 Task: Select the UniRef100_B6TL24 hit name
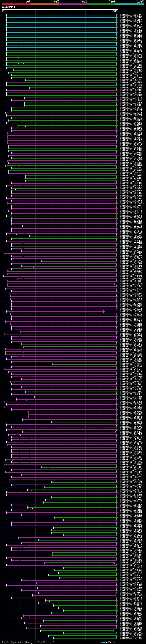point(131,42)
